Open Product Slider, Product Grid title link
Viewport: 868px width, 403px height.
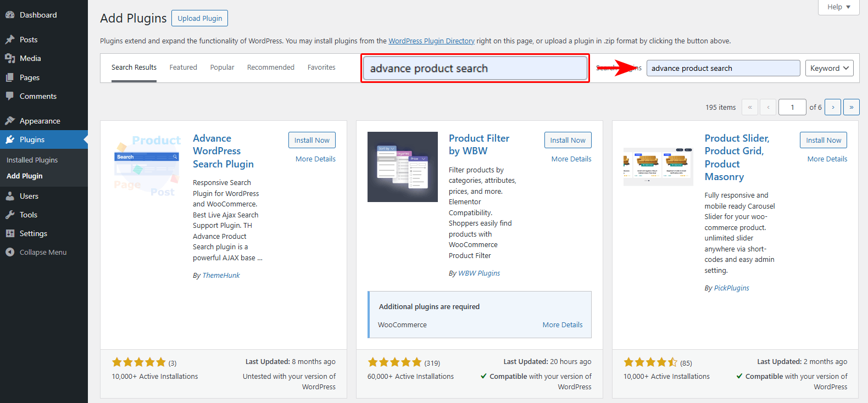(737, 157)
